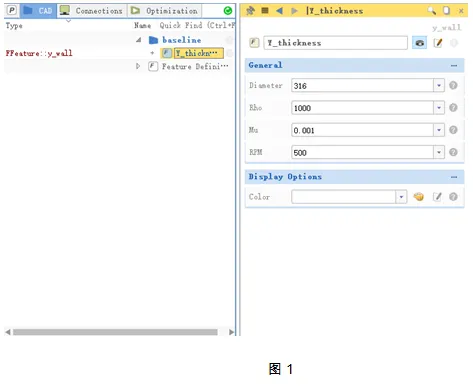Click the copy window icon in header

446,11
